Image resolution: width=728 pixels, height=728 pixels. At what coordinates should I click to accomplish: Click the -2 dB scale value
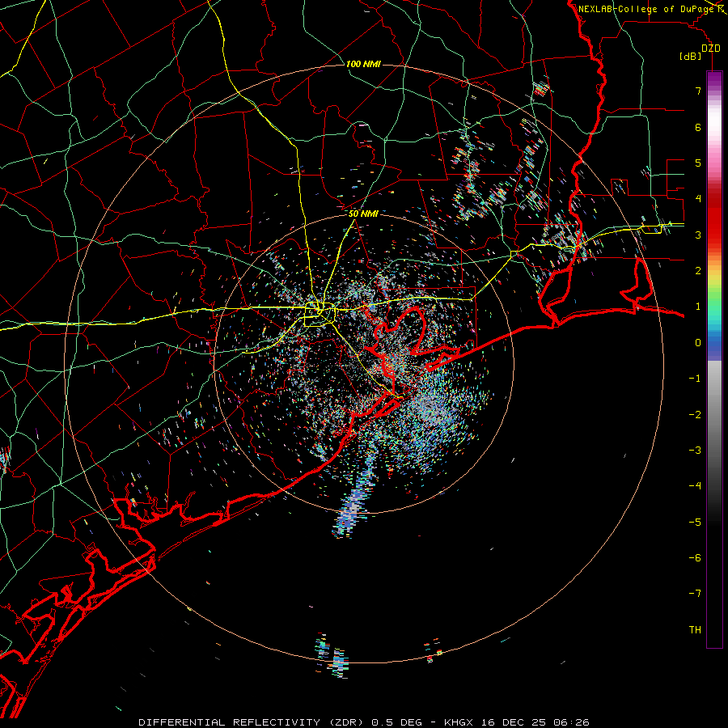pos(695,414)
